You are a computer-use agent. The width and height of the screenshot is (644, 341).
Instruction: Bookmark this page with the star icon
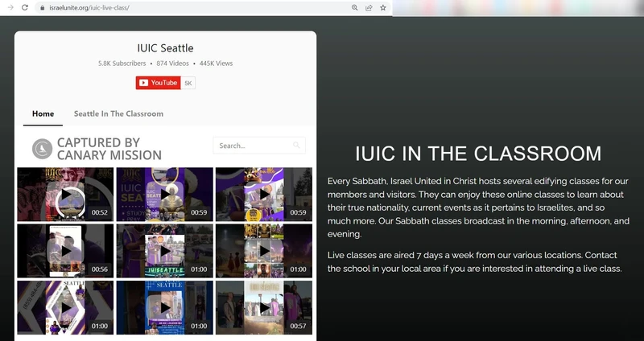383,7
